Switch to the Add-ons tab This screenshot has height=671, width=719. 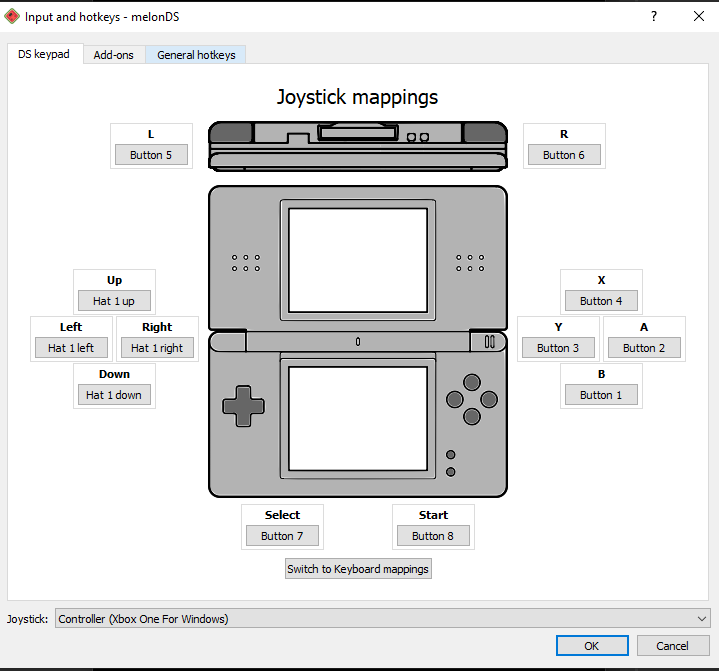tap(113, 55)
